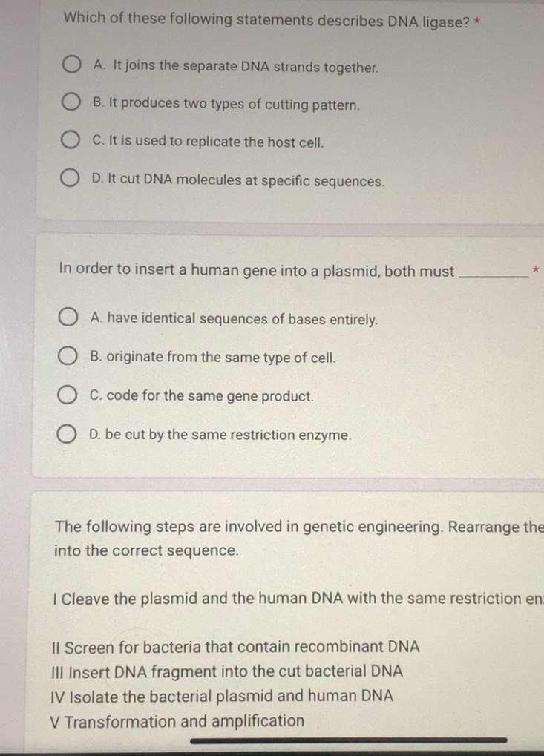This screenshot has width=544, height=756.
Task: Choose option C: replicate the host cell
Action: click(x=71, y=142)
